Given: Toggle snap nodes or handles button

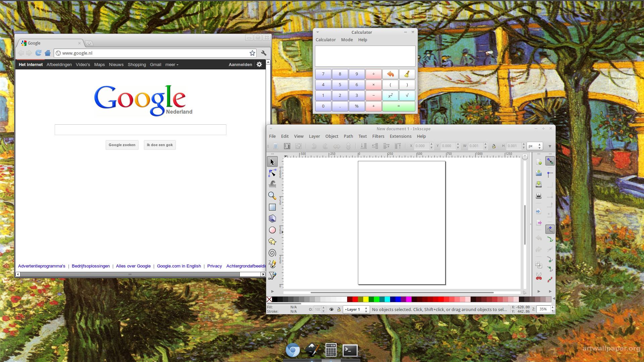Looking at the screenshot, I should point(550,229).
